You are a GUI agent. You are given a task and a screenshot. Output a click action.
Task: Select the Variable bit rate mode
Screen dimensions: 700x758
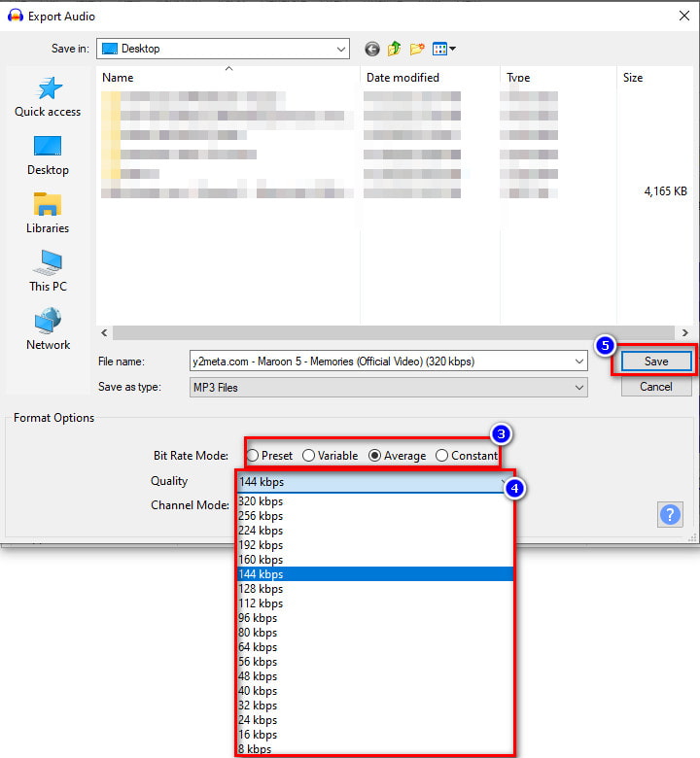click(309, 456)
